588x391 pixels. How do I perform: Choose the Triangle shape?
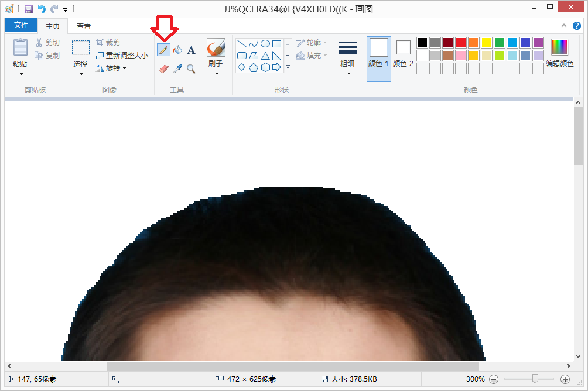pos(265,56)
